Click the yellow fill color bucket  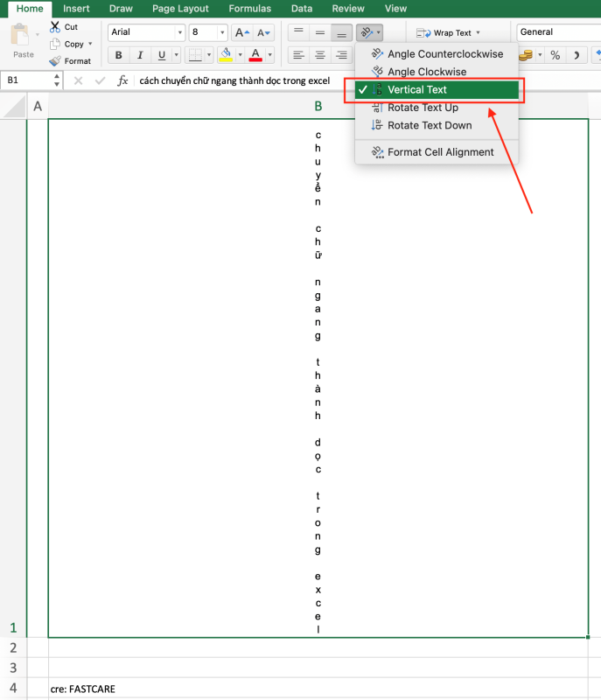226,55
